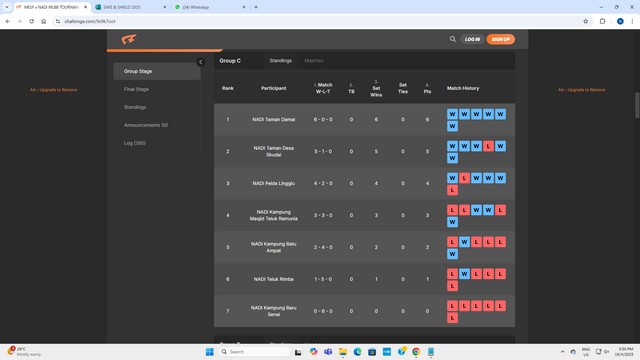This screenshot has width=640, height=360.
Task: Select the MESF x NADI MLBB Tournament tab
Action: [51, 7]
